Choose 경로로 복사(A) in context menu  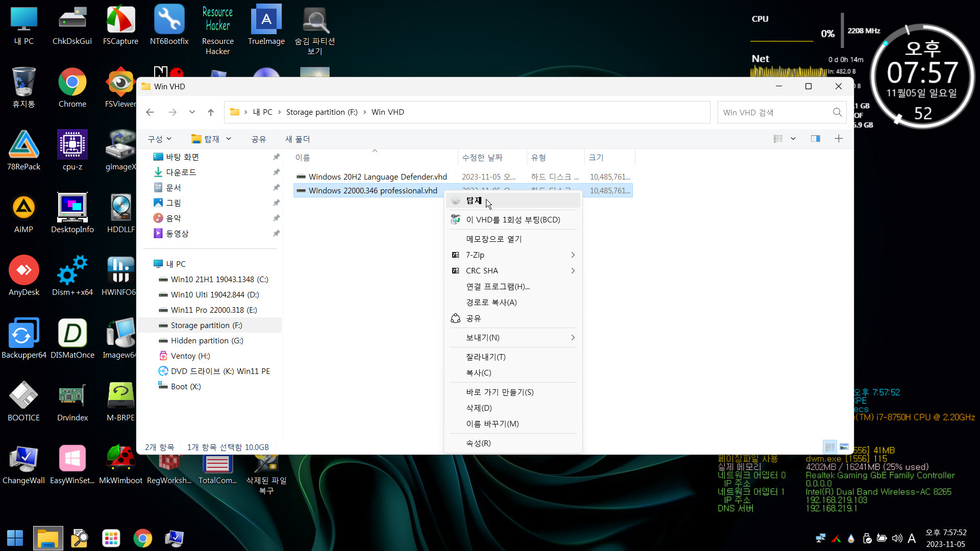pyautogui.click(x=513, y=302)
